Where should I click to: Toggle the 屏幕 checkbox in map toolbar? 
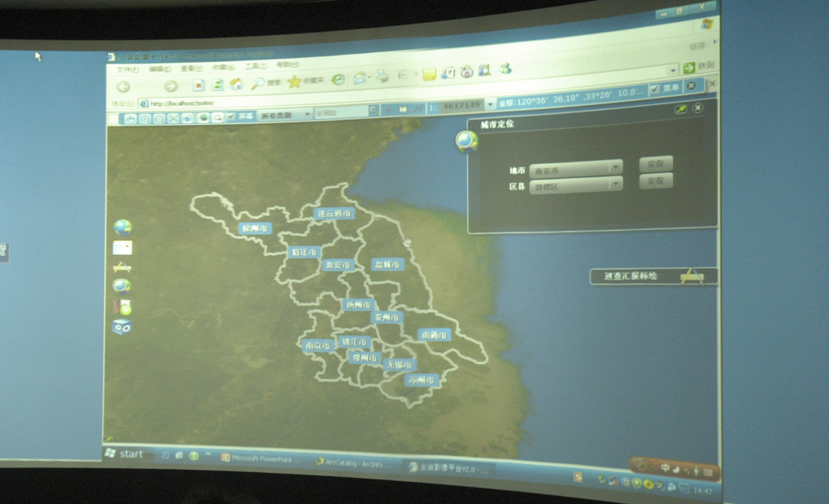(x=231, y=117)
